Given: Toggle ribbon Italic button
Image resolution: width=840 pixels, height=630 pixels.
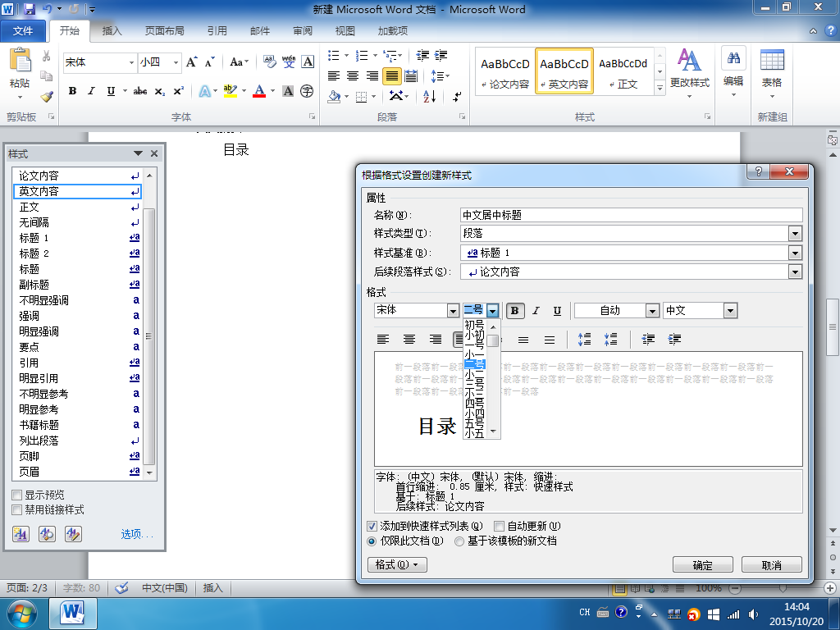Looking at the screenshot, I should click(91, 91).
